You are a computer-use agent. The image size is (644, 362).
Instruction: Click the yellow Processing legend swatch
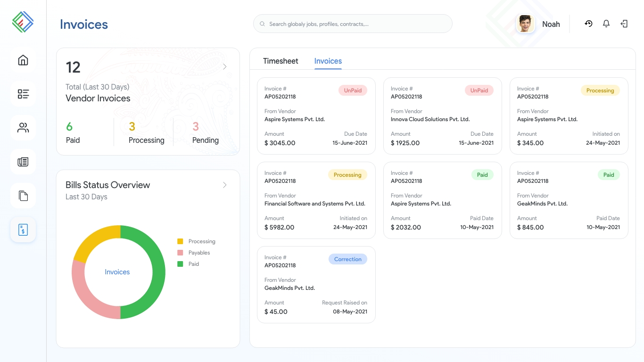coord(180,241)
